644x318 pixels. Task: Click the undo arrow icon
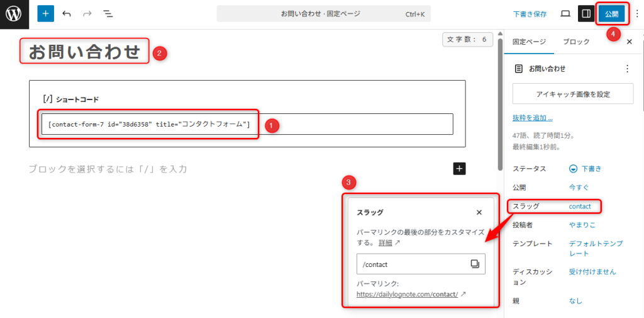(67, 13)
